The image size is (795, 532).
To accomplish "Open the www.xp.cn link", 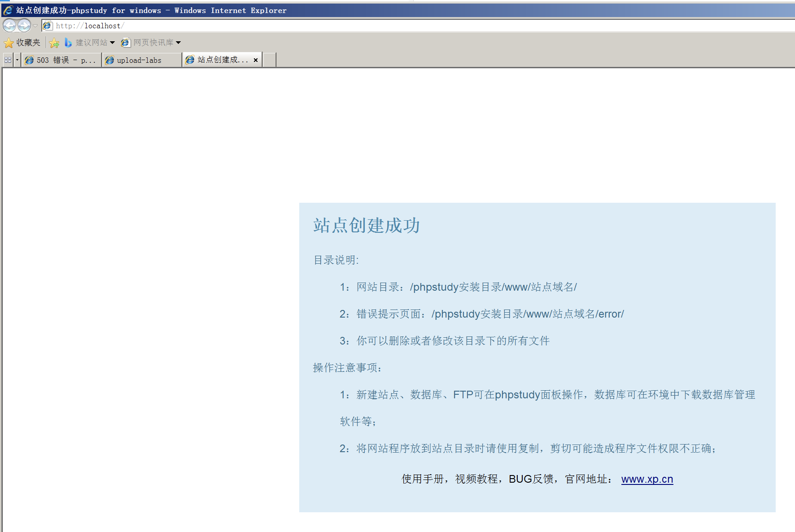I will pos(647,479).
